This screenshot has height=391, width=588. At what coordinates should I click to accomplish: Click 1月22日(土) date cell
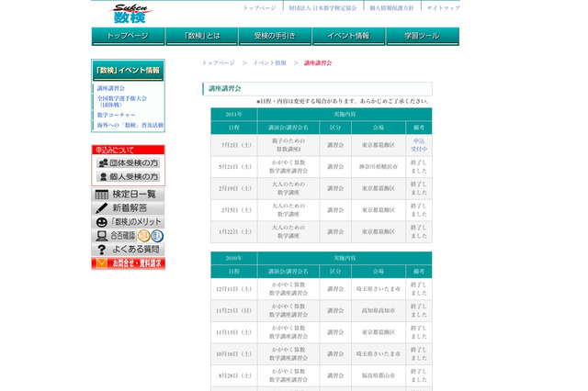click(234, 232)
